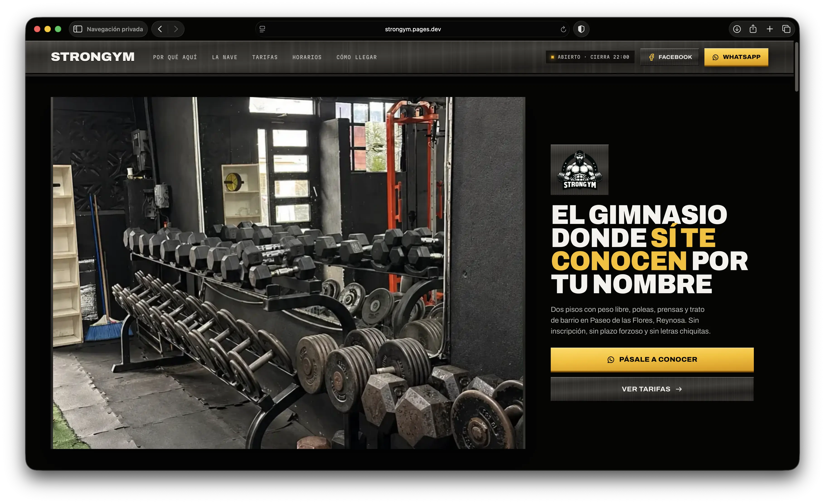825x504 pixels.
Task: Open the privacy shield report icon
Action: coord(581,29)
